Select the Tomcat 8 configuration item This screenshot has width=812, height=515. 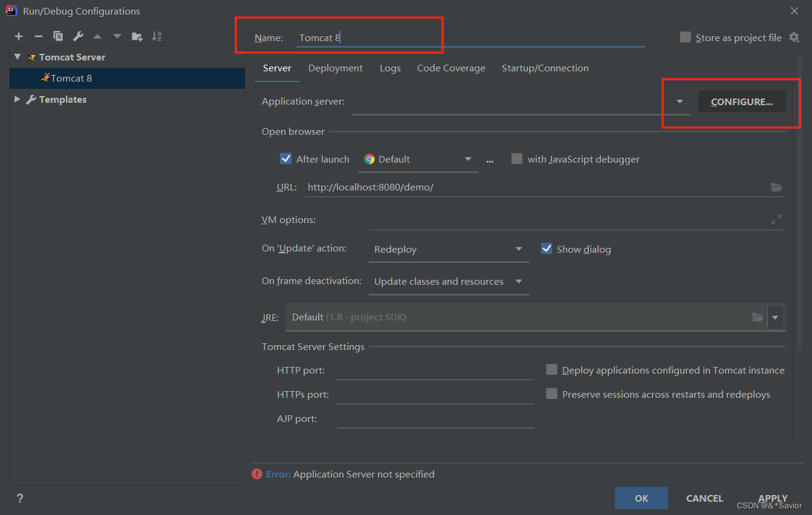click(x=127, y=78)
